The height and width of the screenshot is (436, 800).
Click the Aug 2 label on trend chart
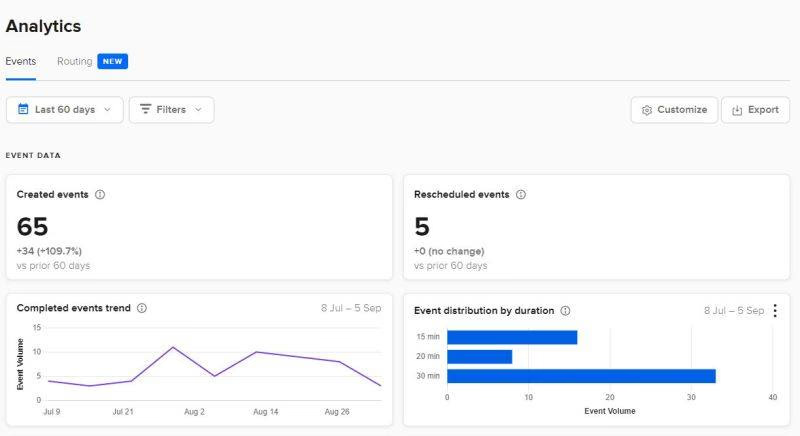pos(194,412)
